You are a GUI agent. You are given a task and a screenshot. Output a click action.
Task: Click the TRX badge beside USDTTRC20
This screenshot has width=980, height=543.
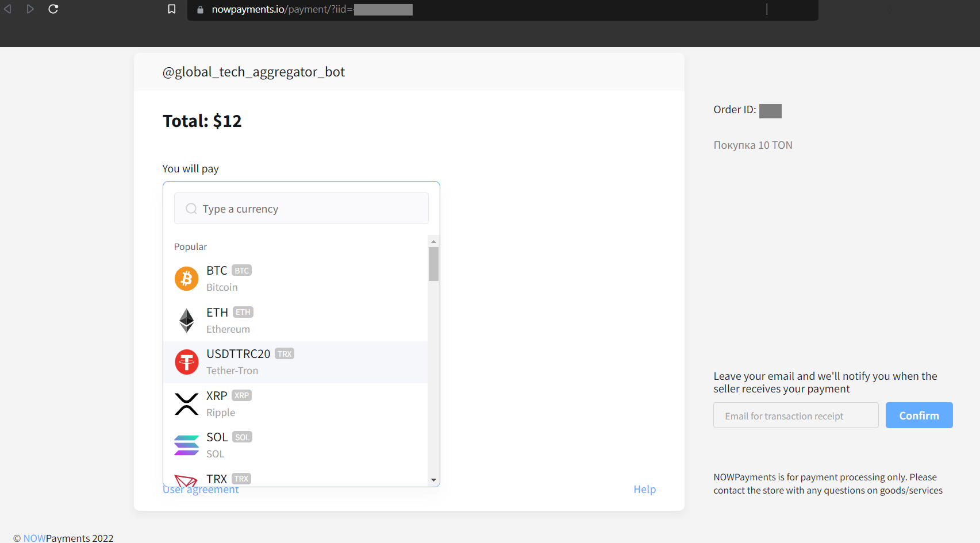click(285, 354)
